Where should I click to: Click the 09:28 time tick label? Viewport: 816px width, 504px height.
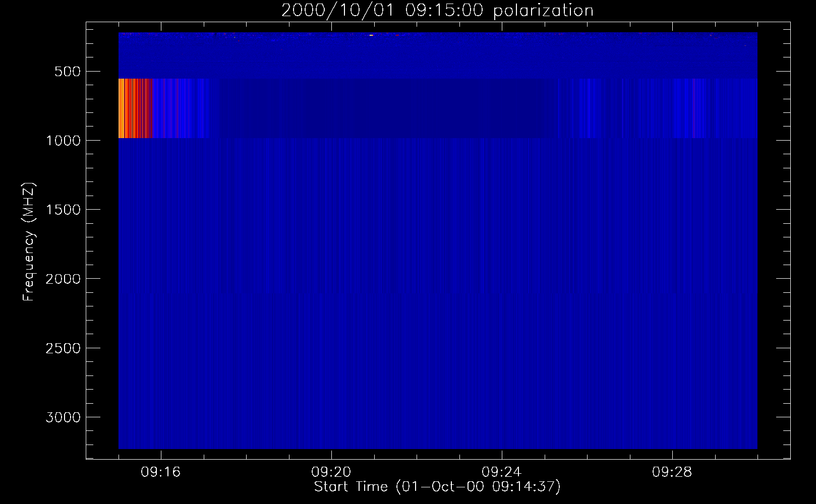pos(672,472)
